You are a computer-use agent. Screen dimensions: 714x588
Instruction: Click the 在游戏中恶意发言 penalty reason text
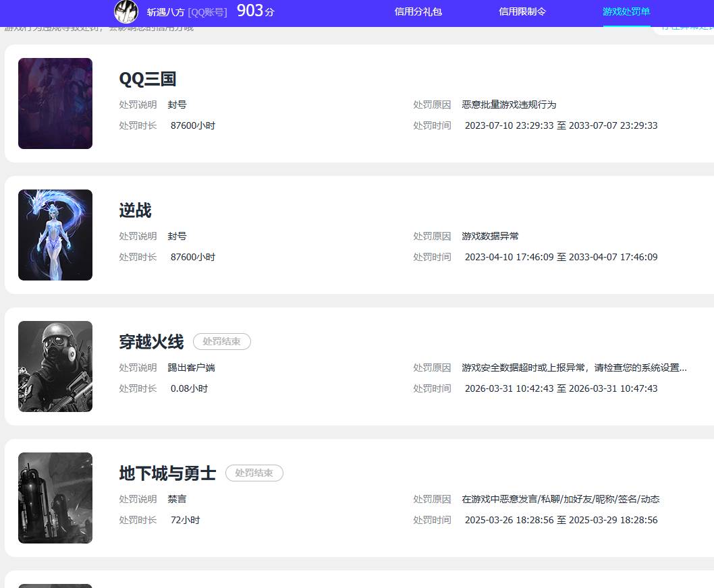(x=561, y=499)
